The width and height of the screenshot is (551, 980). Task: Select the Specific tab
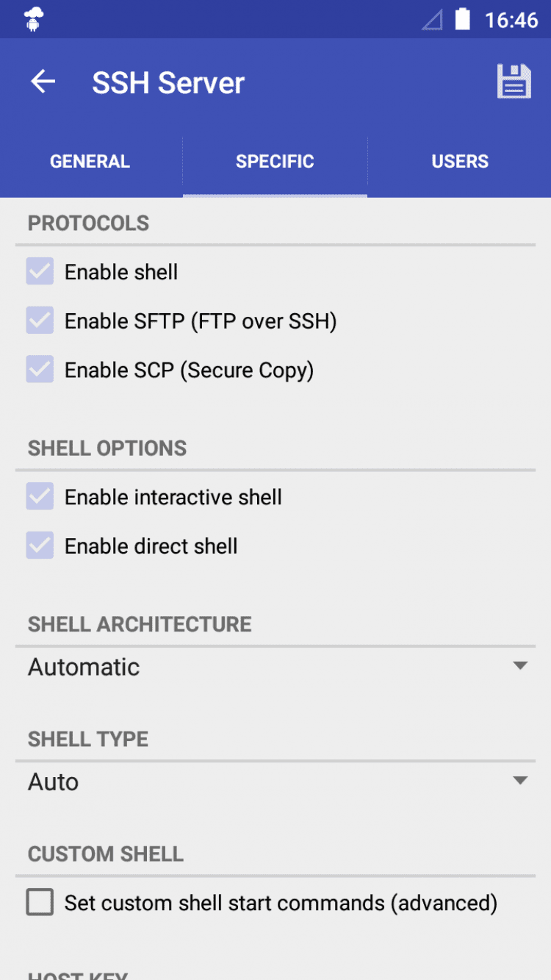pyautogui.click(x=275, y=162)
